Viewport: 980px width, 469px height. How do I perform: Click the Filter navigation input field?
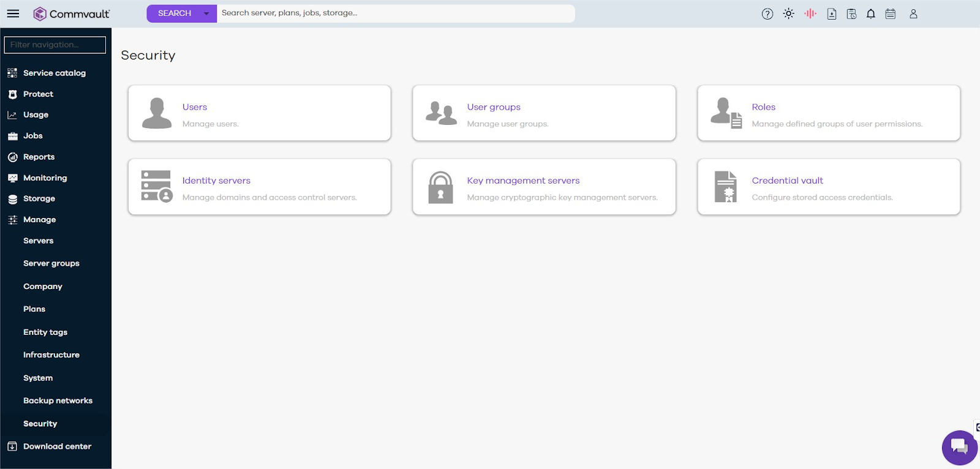coord(55,45)
